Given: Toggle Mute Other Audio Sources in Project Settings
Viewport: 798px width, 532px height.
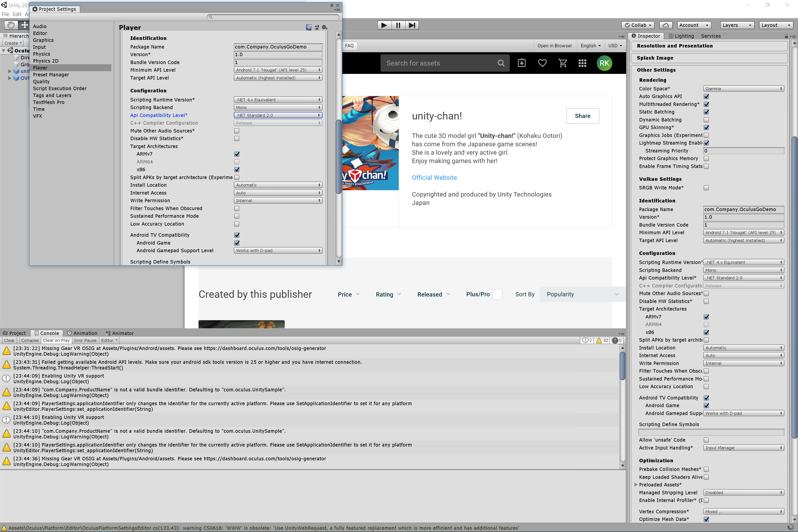Looking at the screenshot, I should tap(237, 131).
